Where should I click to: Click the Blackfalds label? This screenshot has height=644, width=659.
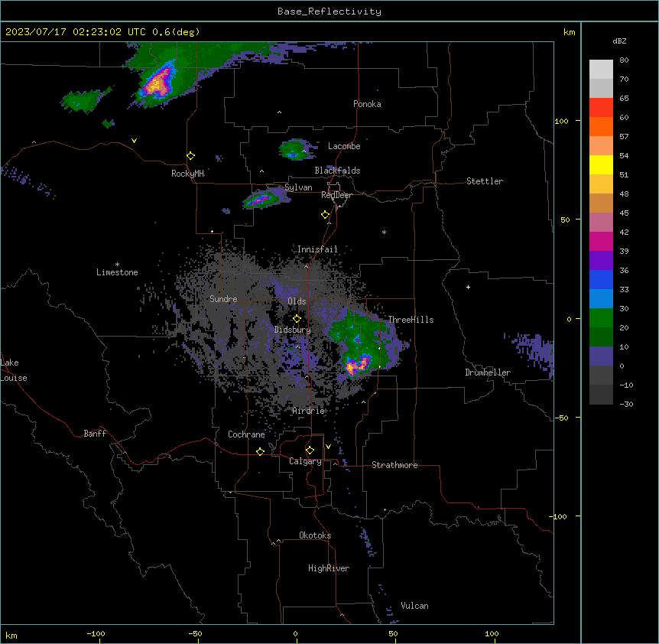(337, 171)
